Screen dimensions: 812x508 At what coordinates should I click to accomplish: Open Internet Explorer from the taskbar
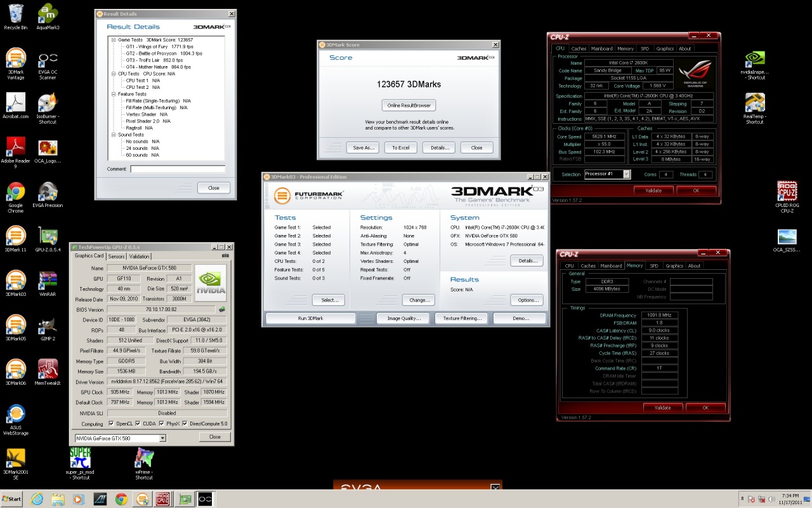pos(36,499)
